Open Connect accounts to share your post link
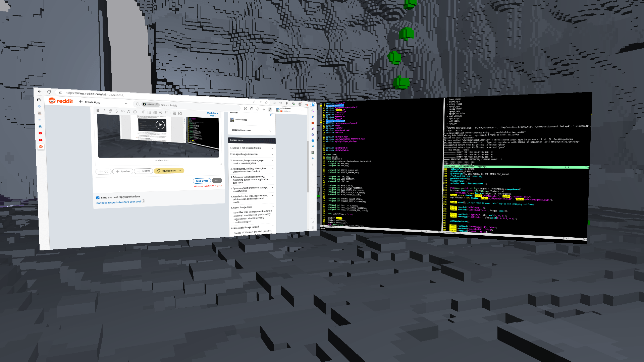The image size is (644, 362). (118, 202)
